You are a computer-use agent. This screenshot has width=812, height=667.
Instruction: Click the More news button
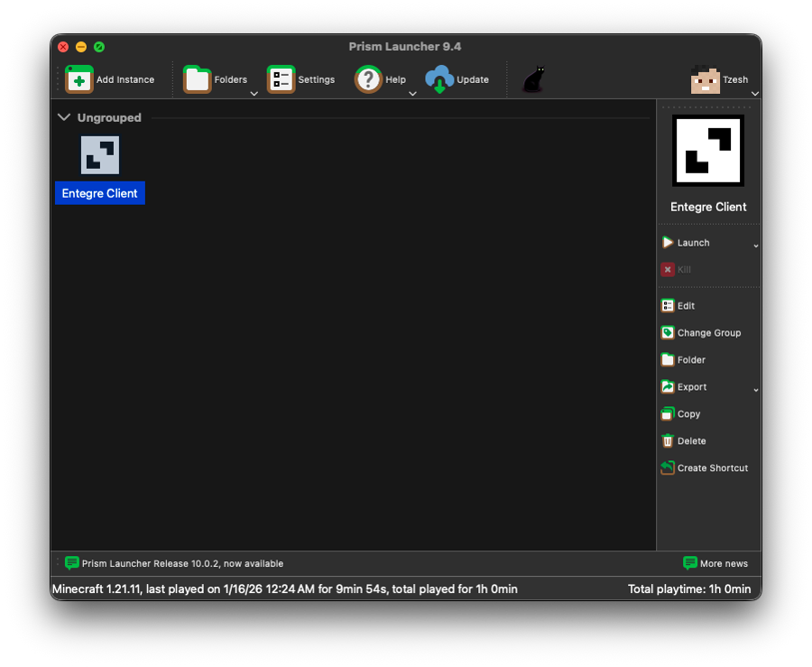pos(715,562)
